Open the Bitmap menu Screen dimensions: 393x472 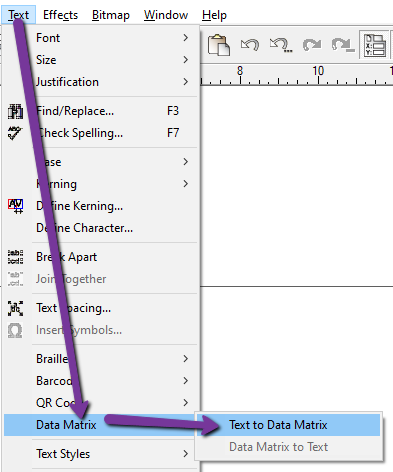coord(111,15)
